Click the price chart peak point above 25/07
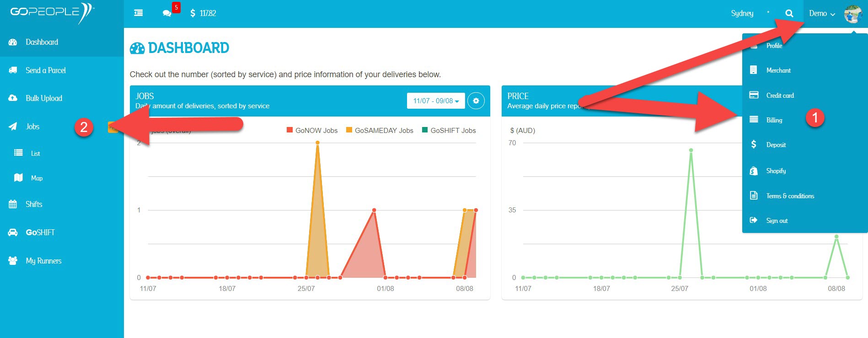Viewport: 868px width, 338px height. click(x=691, y=150)
